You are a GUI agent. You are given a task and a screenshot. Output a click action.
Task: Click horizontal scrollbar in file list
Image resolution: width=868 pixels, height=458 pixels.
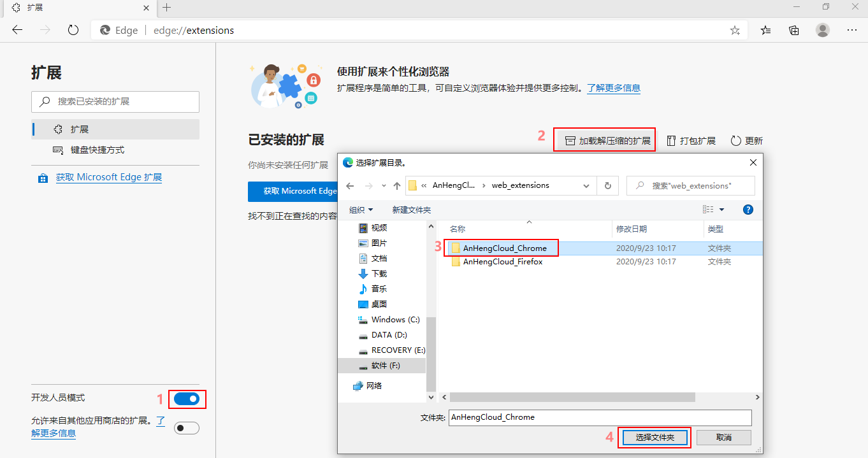pos(571,397)
